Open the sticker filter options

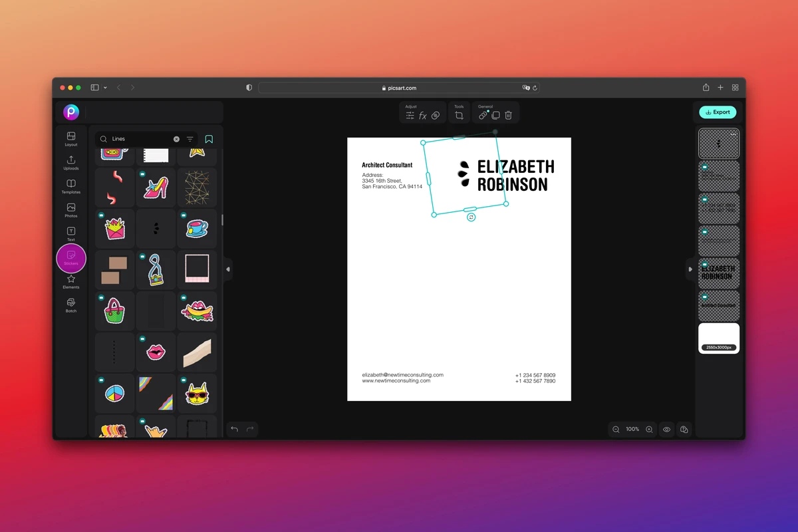click(190, 139)
